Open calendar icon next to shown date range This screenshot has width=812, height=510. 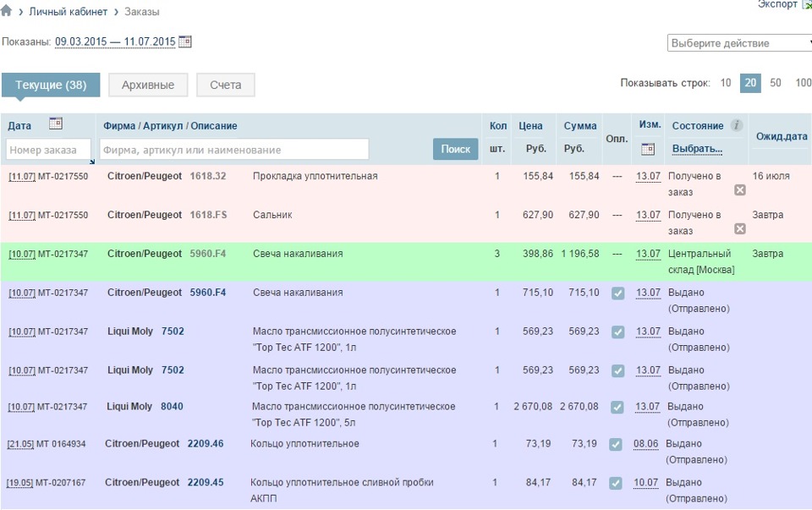click(185, 41)
